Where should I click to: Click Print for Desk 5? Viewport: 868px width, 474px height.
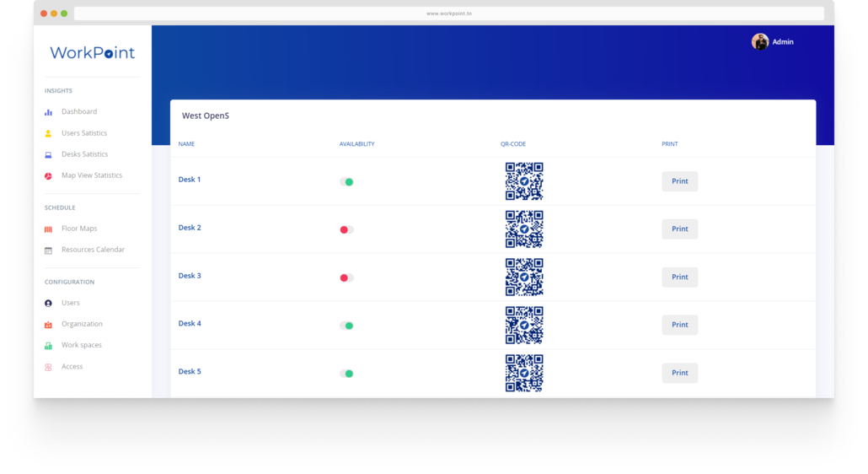[x=680, y=373]
